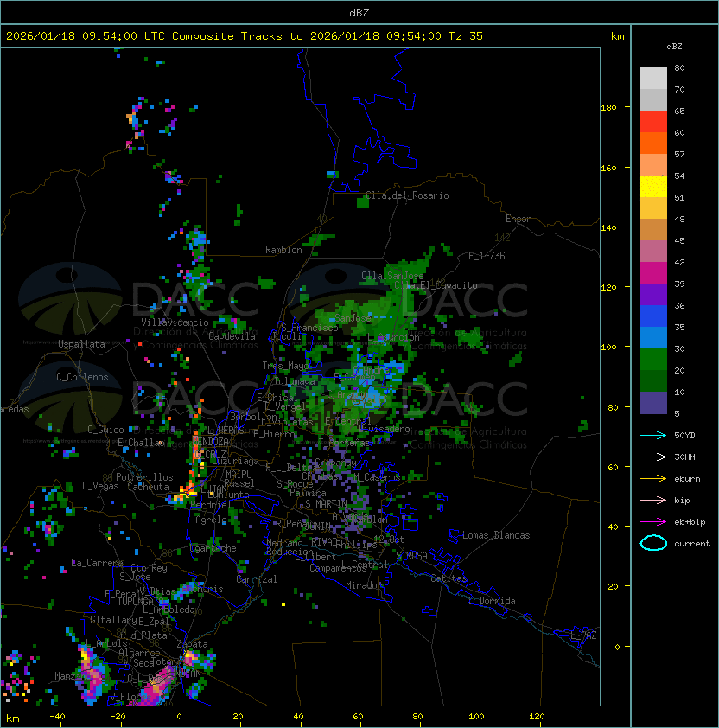The width and height of the screenshot is (719, 728).
Task: Click the cyan 'current' ellipse symbol
Action: (x=653, y=543)
